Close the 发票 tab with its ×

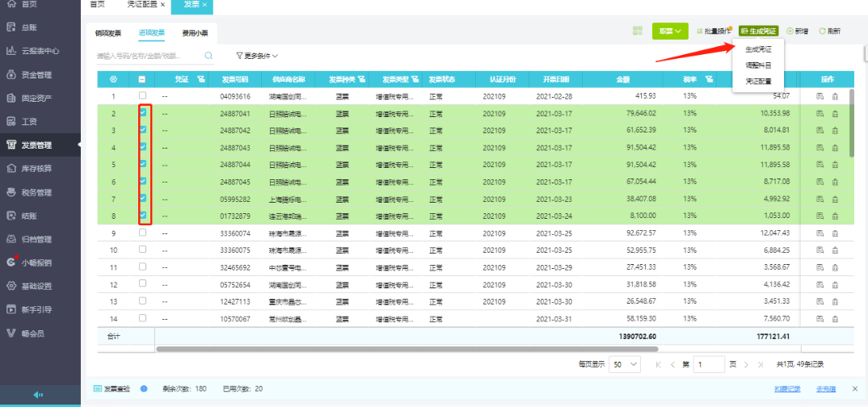pos(204,4)
